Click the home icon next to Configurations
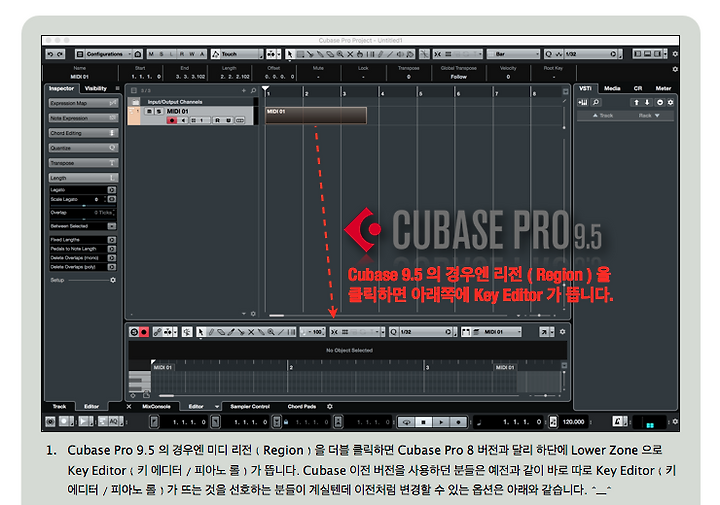This screenshot has width=720, height=505. 138,54
